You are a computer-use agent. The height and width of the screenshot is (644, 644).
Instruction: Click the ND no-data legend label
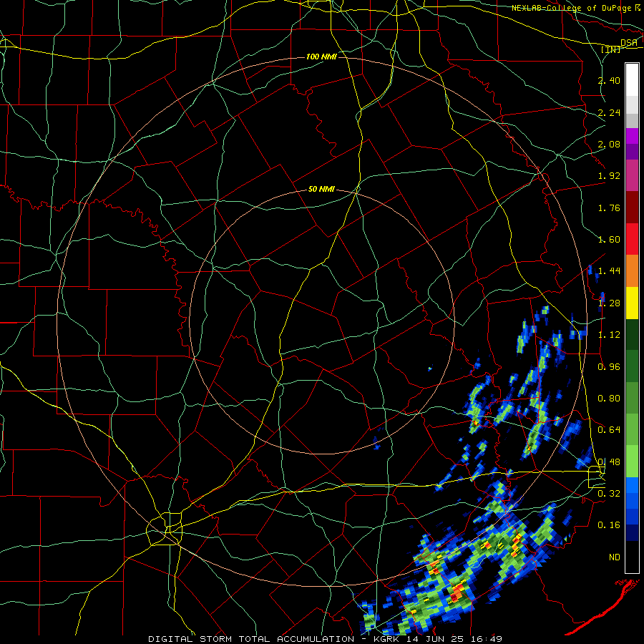click(615, 557)
